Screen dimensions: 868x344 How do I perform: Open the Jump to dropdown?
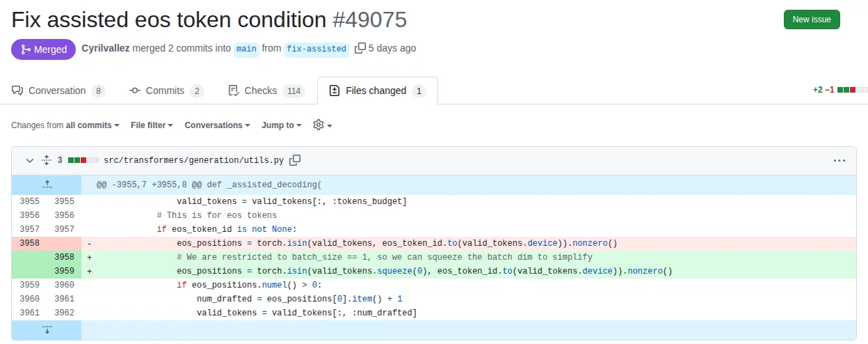click(282, 125)
